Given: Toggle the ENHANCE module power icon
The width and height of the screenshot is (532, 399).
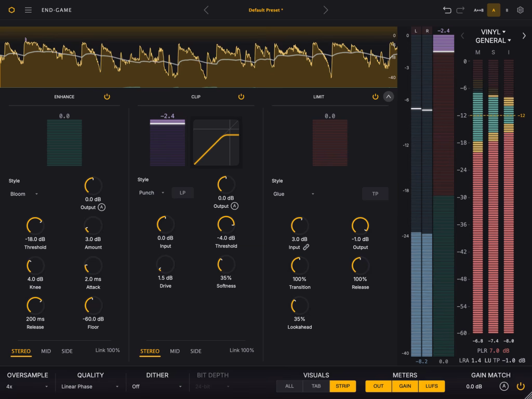Looking at the screenshot, I should pyautogui.click(x=107, y=97).
